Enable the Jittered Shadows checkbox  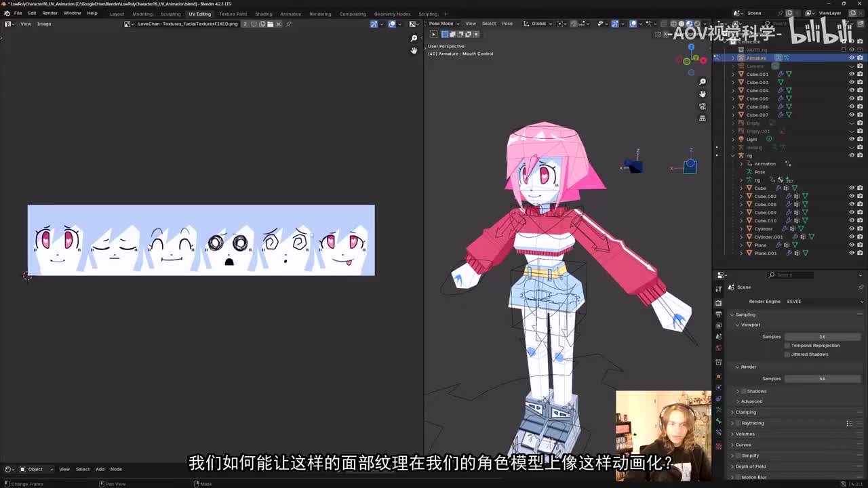(x=787, y=354)
